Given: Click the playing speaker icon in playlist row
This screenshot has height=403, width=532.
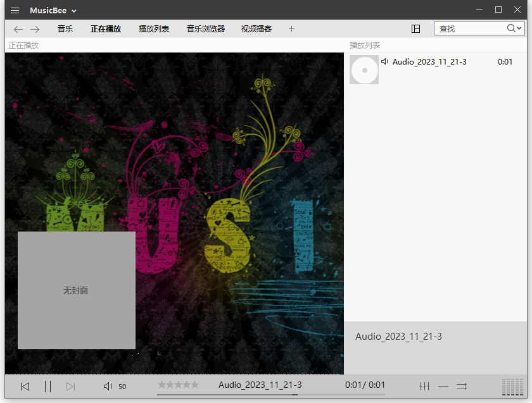Looking at the screenshot, I should pos(384,61).
